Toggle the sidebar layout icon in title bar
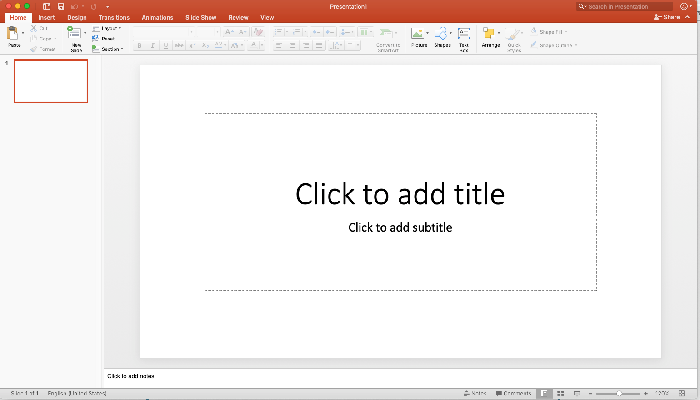Image resolution: width=700 pixels, height=400 pixels. coord(46,6)
